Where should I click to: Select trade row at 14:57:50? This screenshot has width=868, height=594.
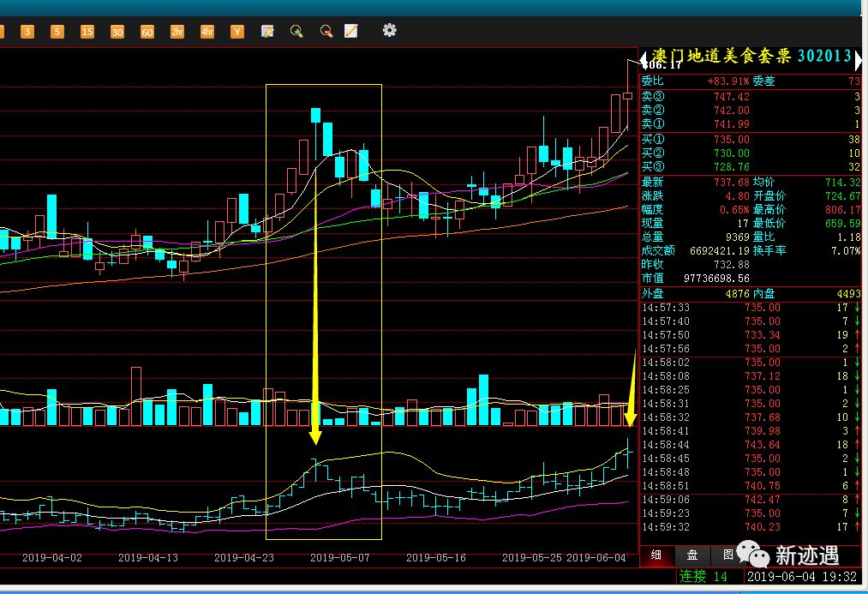click(x=751, y=335)
